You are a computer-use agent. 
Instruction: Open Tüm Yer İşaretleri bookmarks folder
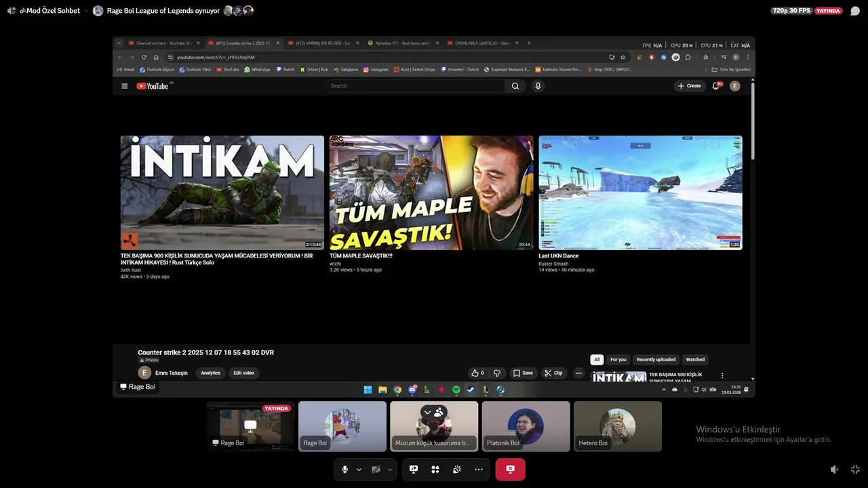[x=731, y=69]
